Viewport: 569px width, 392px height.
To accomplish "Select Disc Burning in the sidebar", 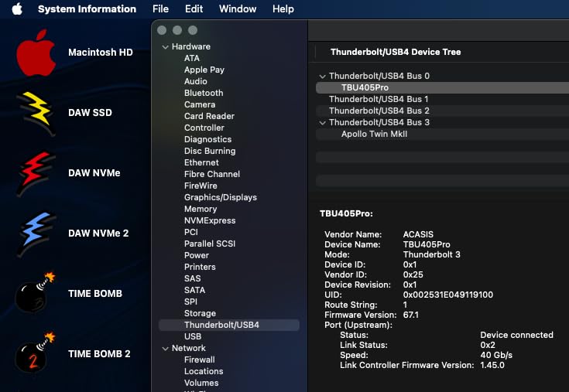I will pyautogui.click(x=210, y=151).
